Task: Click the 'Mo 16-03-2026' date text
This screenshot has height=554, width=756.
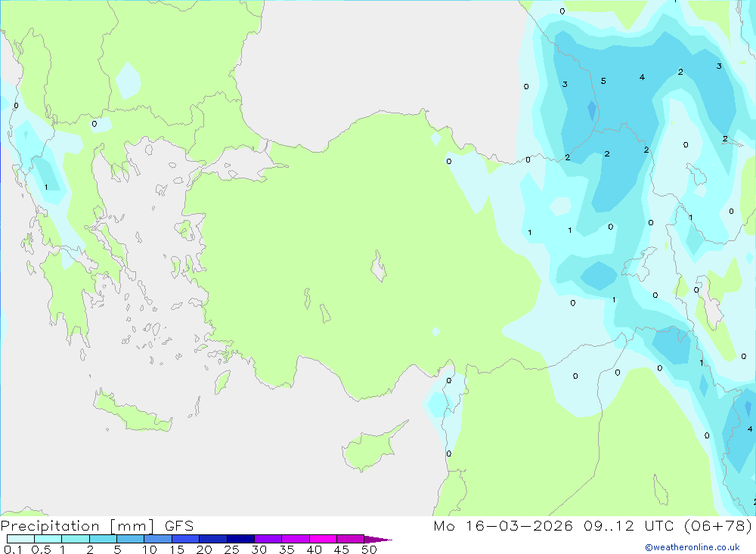Action: (x=503, y=526)
